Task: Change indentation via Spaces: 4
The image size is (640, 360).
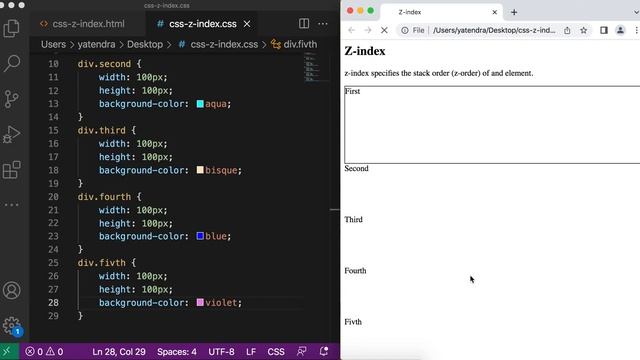Action: point(177,351)
